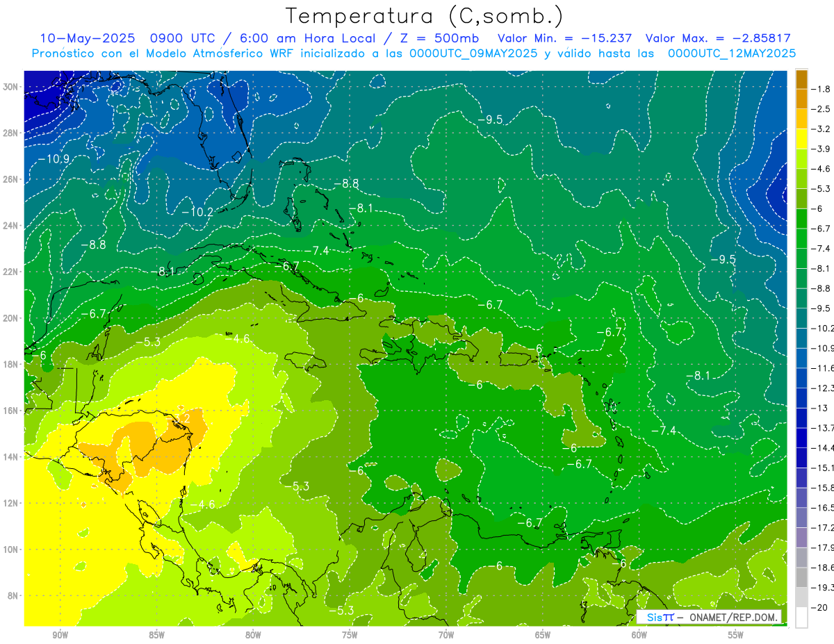Click the "16N" latitude axis label
Image resolution: width=834 pixels, height=644 pixels.
[x=12, y=411]
